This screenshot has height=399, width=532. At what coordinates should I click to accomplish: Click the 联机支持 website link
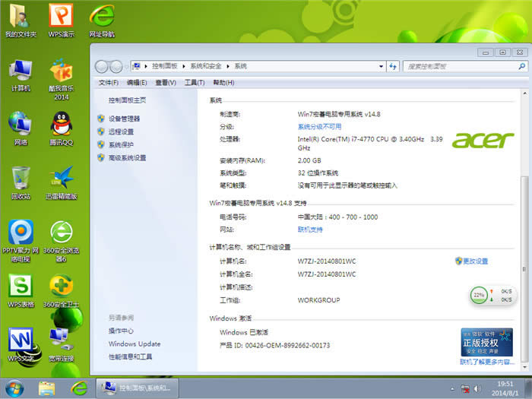point(310,229)
